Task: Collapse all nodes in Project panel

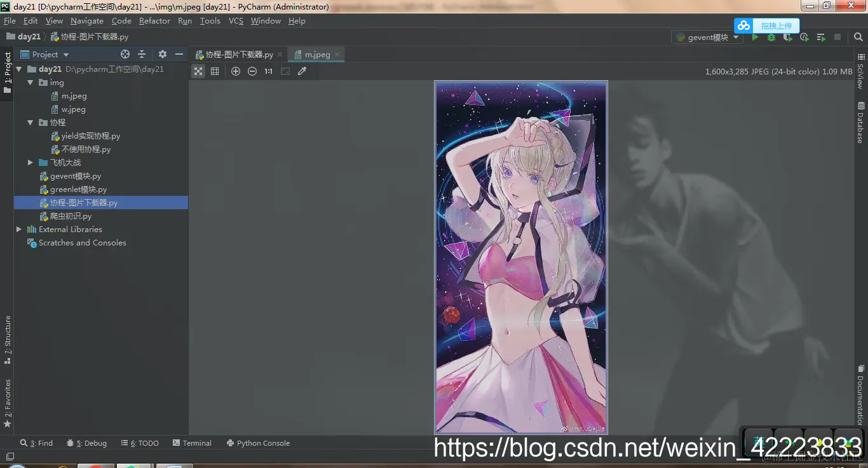Action: click(142, 54)
